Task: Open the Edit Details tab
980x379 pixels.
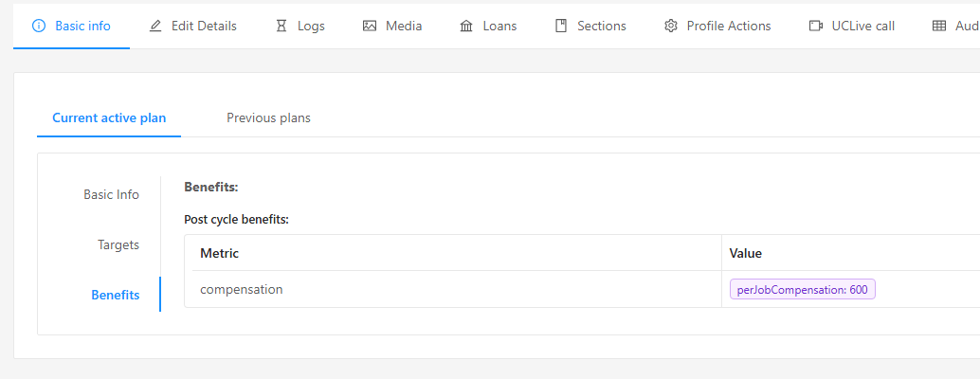Action: point(204,26)
